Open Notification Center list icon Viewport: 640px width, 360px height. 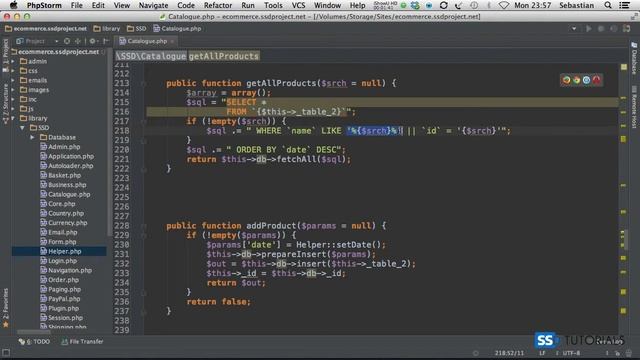[x=624, y=5]
